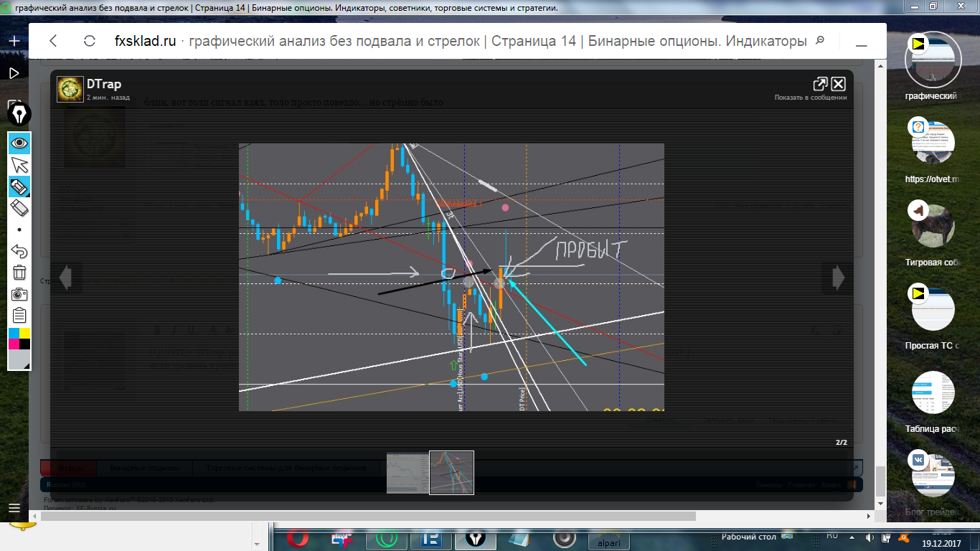Close the image lightbox overlay

838,84
